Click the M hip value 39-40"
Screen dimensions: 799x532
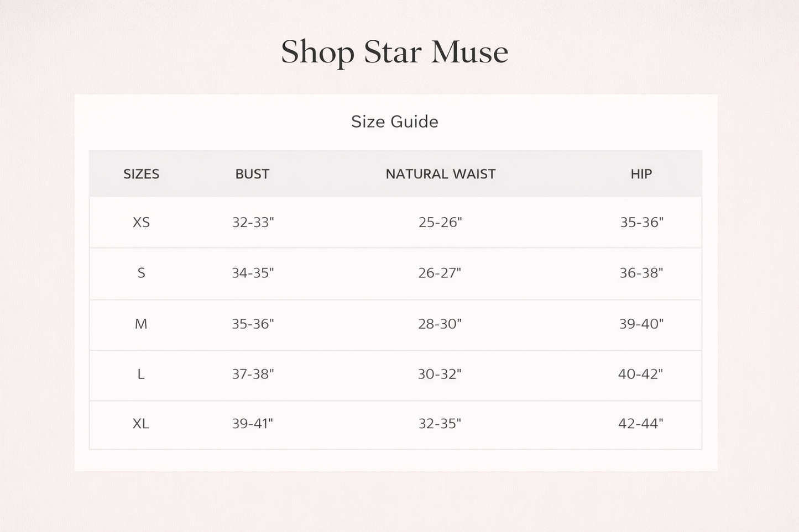point(641,324)
